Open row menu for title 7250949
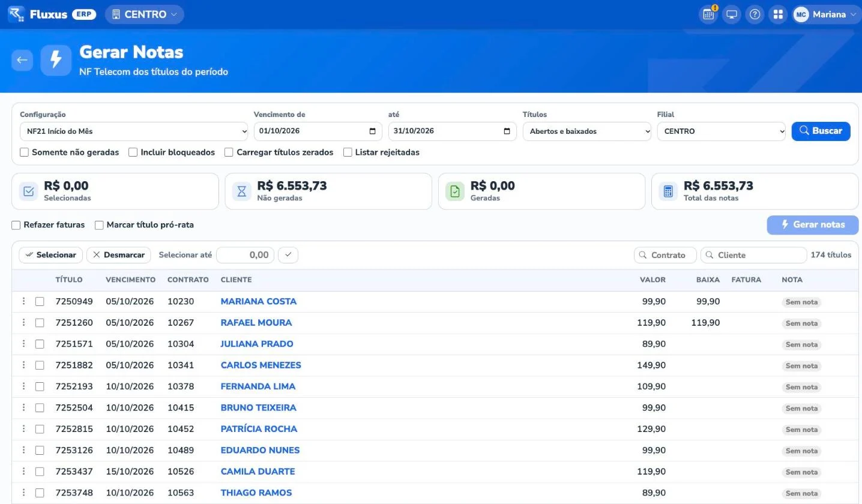862x504 pixels. coord(24,301)
